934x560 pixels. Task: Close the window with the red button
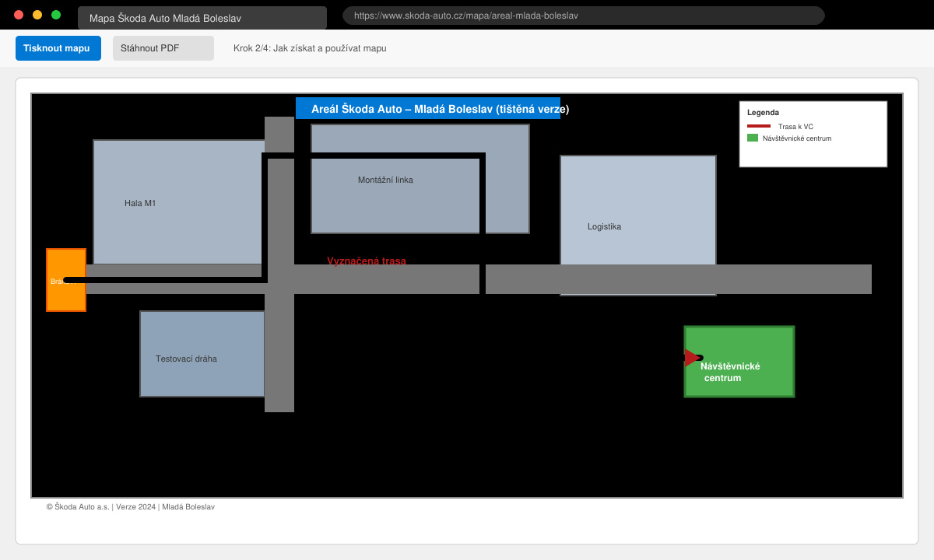(x=19, y=15)
